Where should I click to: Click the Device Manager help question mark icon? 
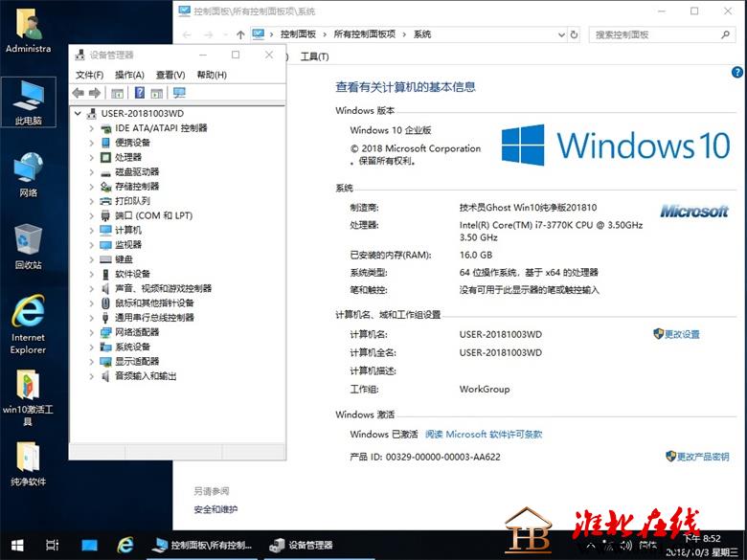[x=140, y=93]
